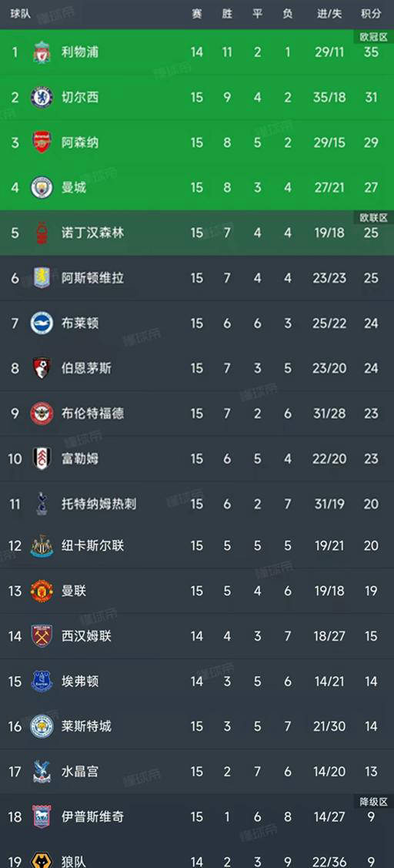Click the Manchester United crest
The height and width of the screenshot is (868, 394).
pyautogui.click(x=42, y=592)
